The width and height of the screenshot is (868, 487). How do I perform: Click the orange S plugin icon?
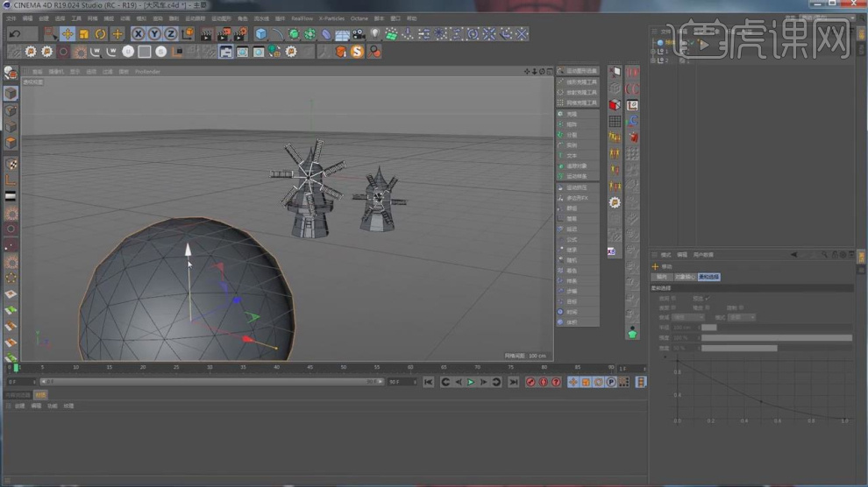357,52
